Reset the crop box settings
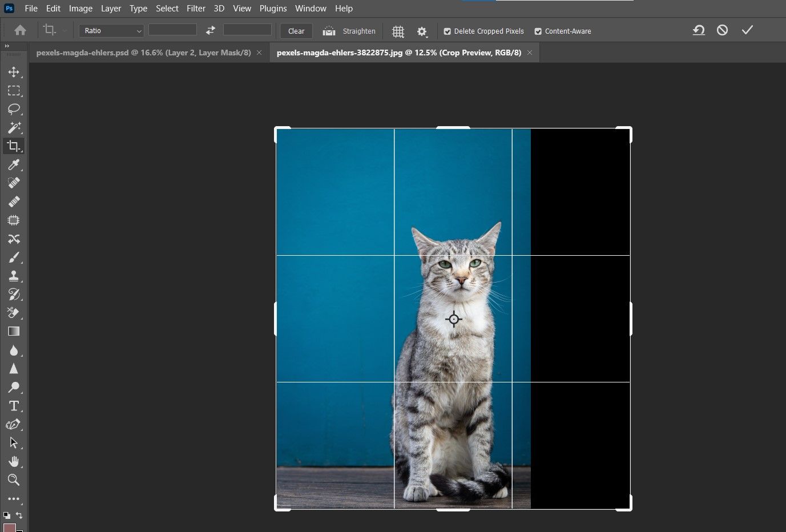Viewport: 786px width, 532px height. click(x=699, y=30)
